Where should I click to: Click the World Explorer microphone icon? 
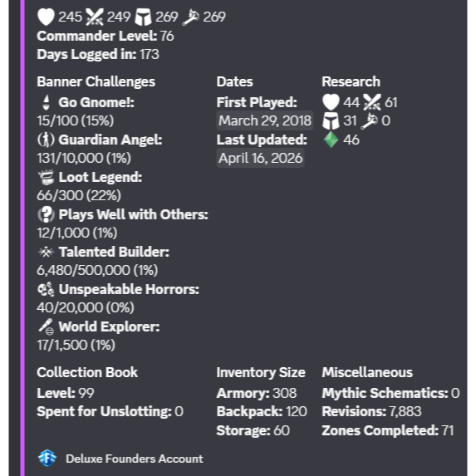(x=46, y=326)
